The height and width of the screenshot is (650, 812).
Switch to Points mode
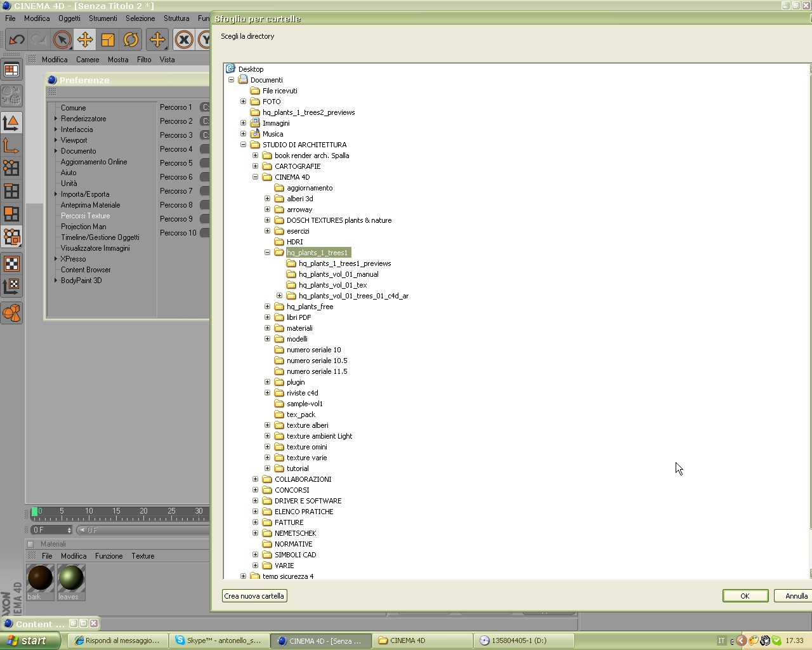pos(11,168)
